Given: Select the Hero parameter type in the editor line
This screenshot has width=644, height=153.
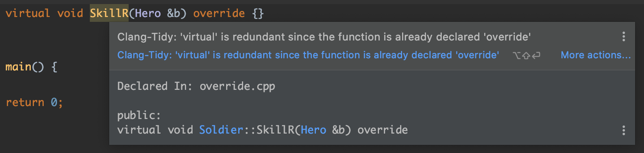Looking at the screenshot, I should tap(148, 13).
